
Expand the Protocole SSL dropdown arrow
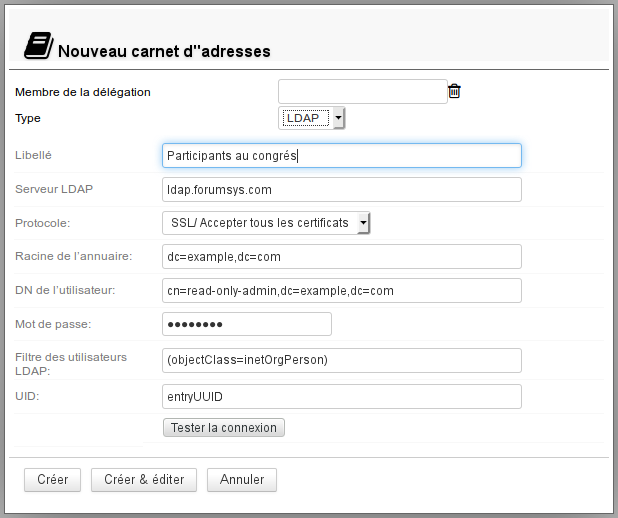coord(363,223)
